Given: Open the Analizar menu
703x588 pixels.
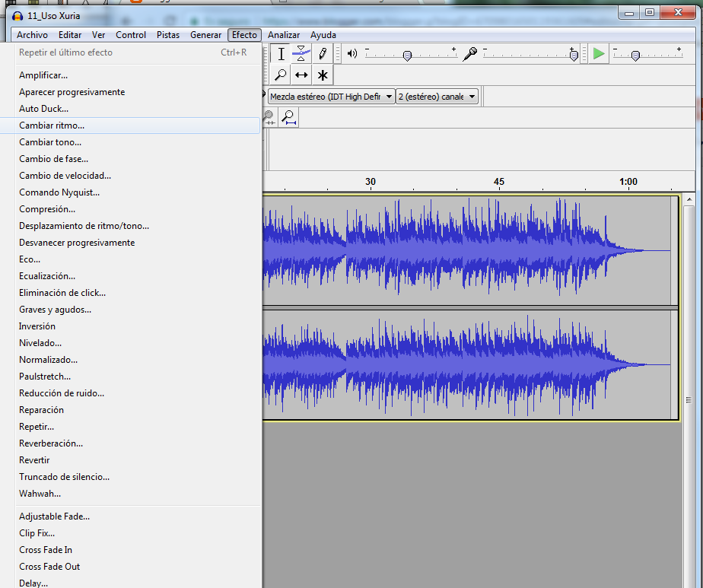Looking at the screenshot, I should (284, 35).
